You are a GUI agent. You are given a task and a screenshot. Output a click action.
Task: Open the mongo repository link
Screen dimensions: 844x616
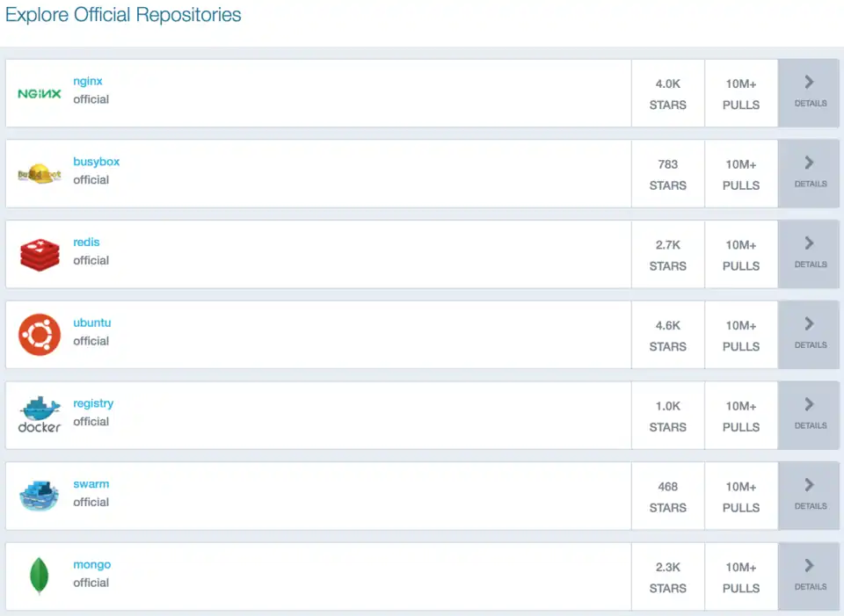(91, 564)
